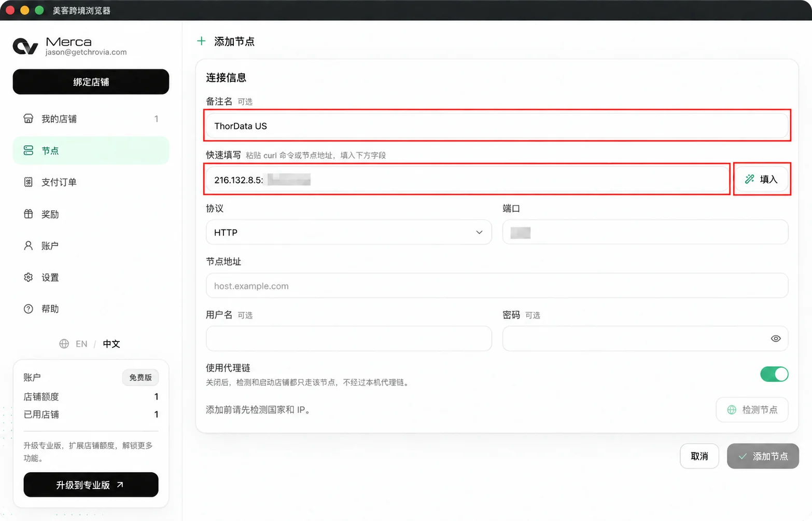Click the 端口 input field

tap(646, 232)
